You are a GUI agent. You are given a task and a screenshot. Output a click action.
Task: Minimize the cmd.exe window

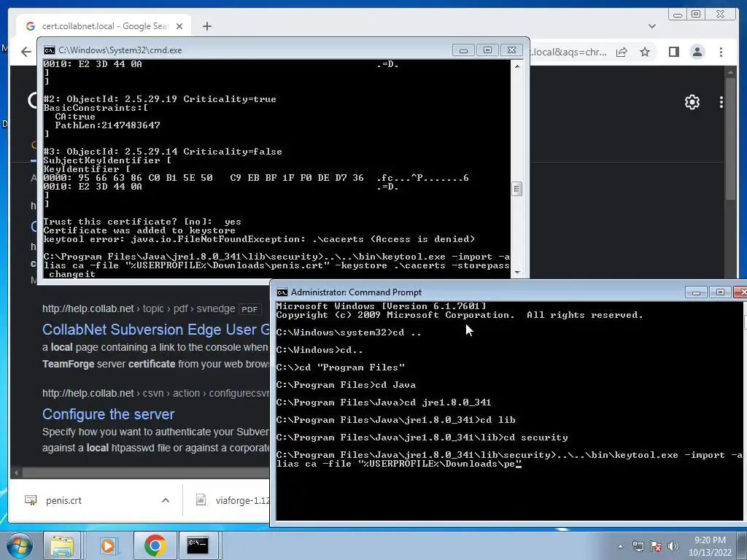click(463, 50)
